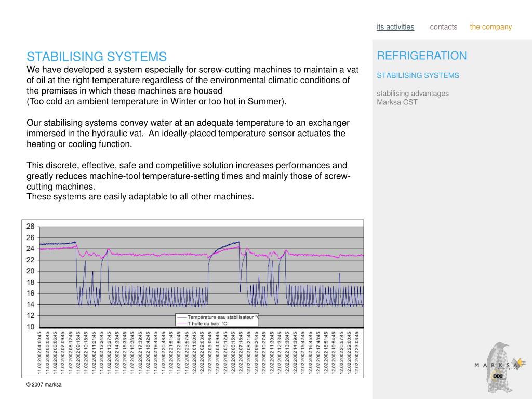Click the '© 2007 marksa' copyright text
This screenshot has height=399, width=532.
44,384
